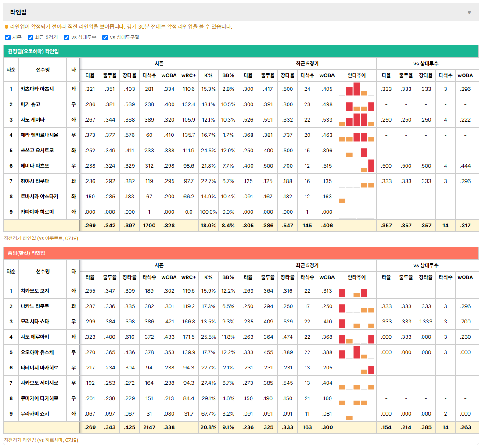
Task: Click 나카노 타쿠무 hit trend chart
Action: [x=356, y=307]
